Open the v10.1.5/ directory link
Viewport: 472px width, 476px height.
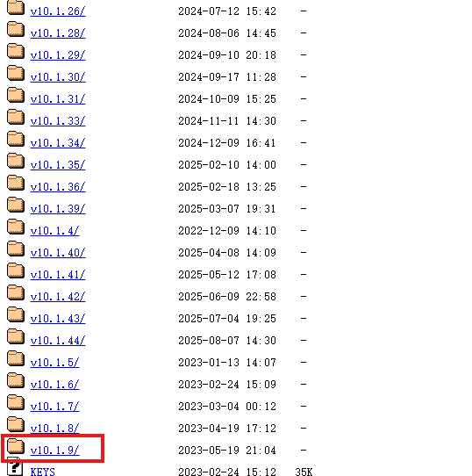click(54, 363)
